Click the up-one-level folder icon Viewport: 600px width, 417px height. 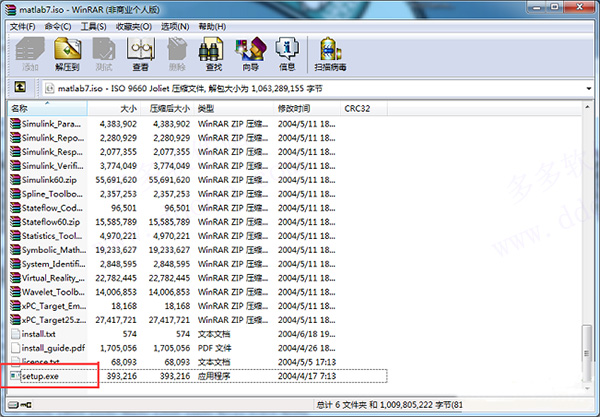(x=19, y=89)
